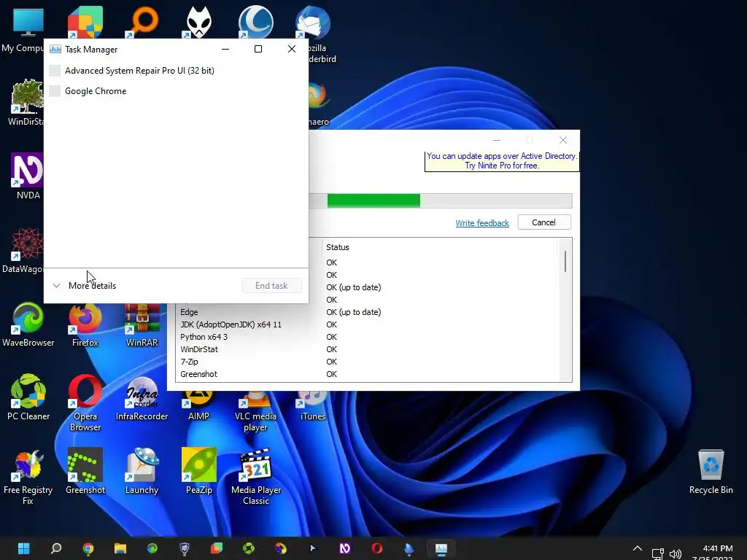The image size is (747, 560).
Task: Click the Try Ninite Pro for free tip
Action: (502, 161)
